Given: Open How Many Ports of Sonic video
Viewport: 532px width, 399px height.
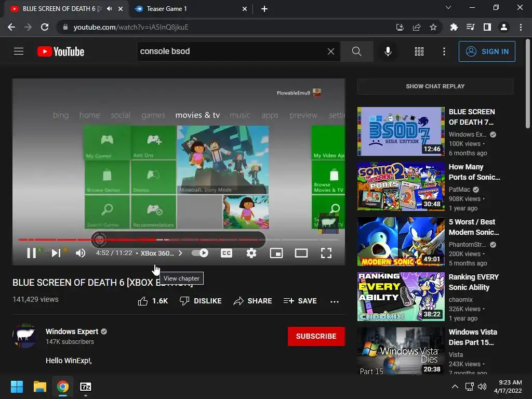Looking at the screenshot, I should 401,187.
